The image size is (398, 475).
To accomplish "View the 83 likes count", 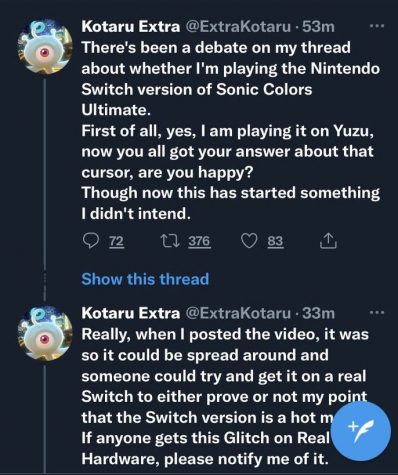I will pyautogui.click(x=275, y=241).
